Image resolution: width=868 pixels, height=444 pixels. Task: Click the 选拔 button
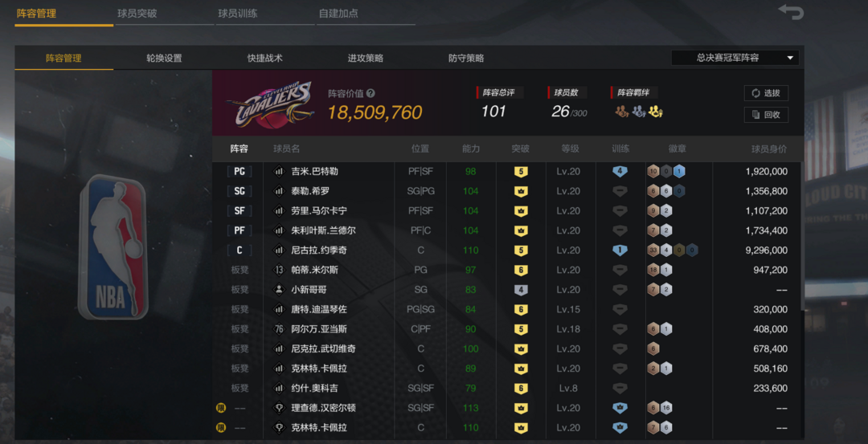pos(766,93)
